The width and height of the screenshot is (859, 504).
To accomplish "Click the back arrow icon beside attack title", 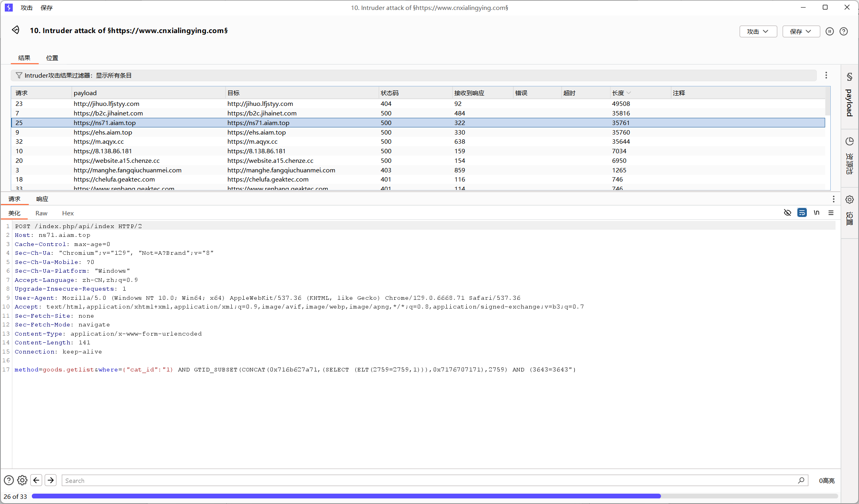I will pos(16,30).
